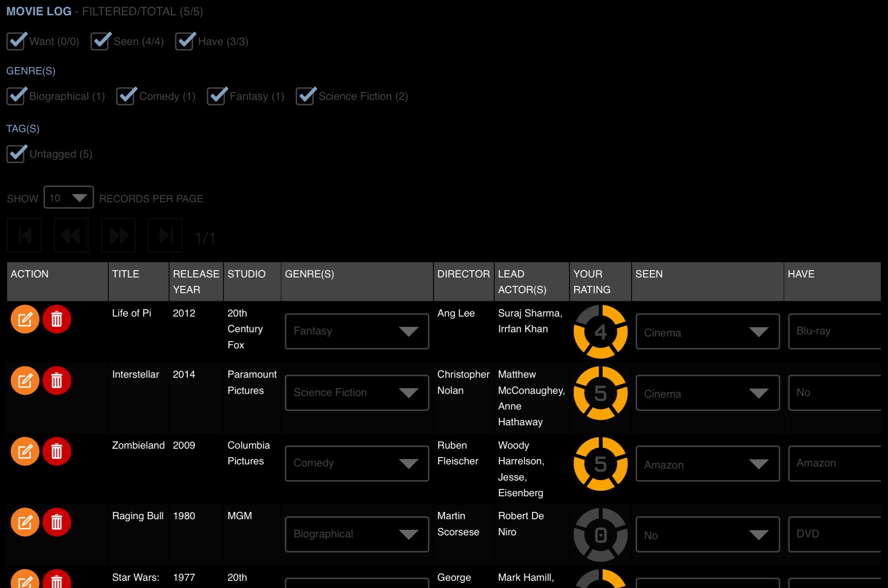
Task: Go to next page of records
Action: 118,235
